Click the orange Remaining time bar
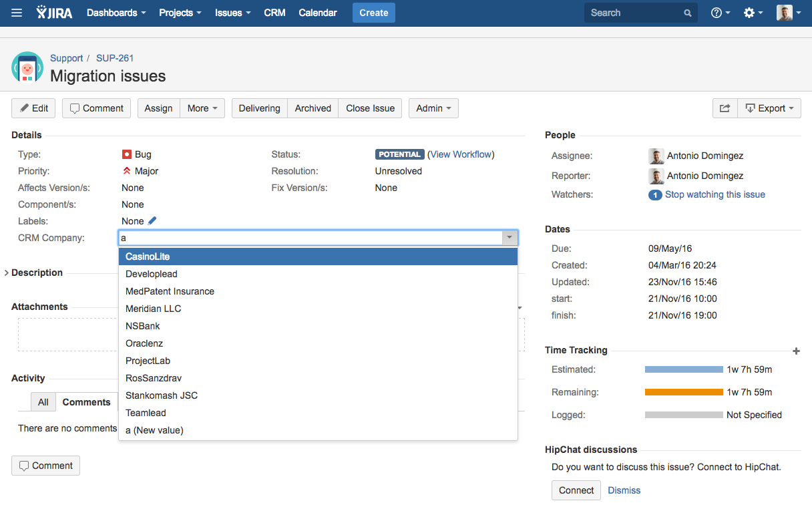Viewport: 812px width, 513px height. (684, 392)
